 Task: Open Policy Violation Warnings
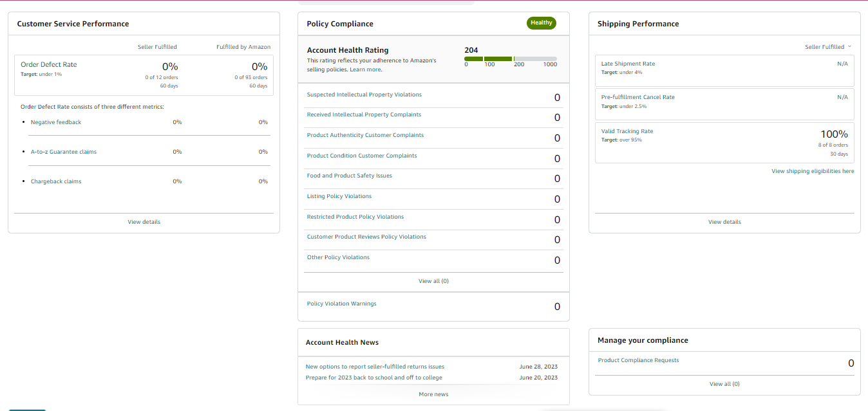(x=342, y=304)
